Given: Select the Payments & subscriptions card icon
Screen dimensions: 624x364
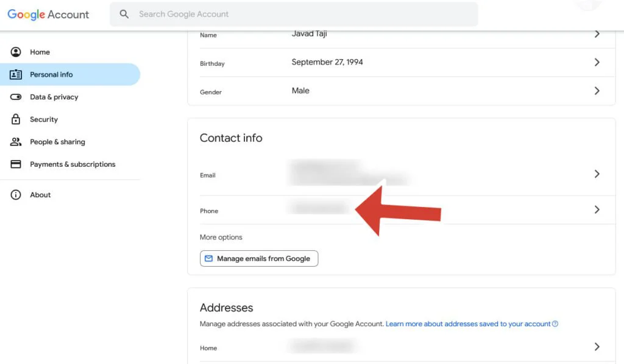Looking at the screenshot, I should (16, 164).
